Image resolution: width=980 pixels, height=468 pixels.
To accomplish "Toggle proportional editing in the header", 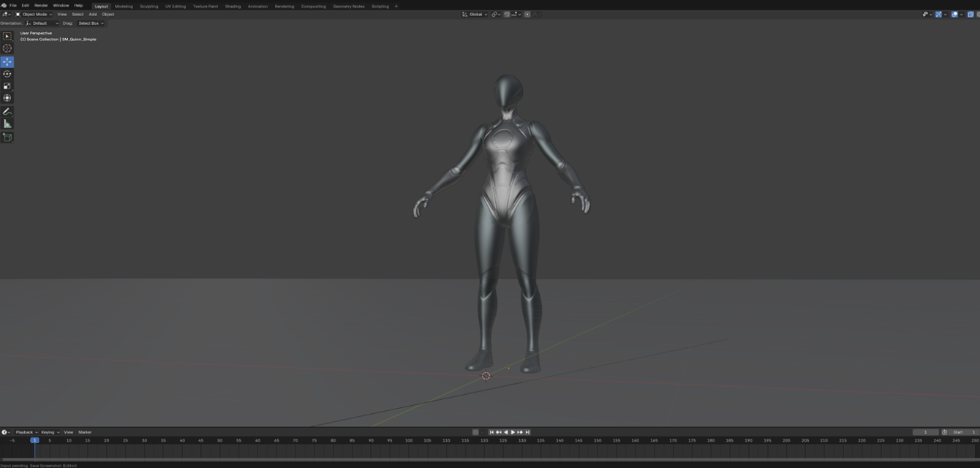I will (527, 15).
